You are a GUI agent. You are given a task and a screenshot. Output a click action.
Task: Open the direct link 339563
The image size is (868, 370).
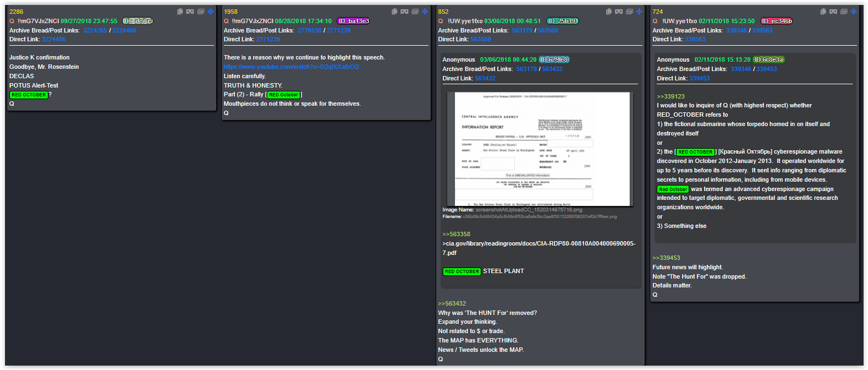(695, 39)
